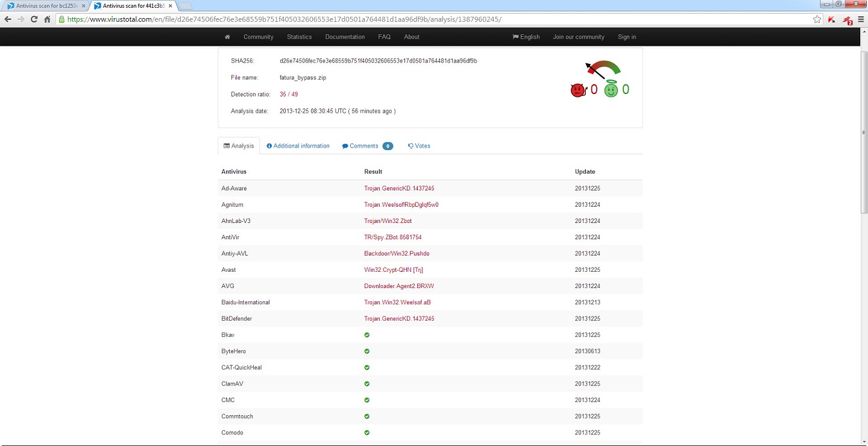Click the Update column header
This screenshot has height=446, width=868.
pyautogui.click(x=585, y=172)
